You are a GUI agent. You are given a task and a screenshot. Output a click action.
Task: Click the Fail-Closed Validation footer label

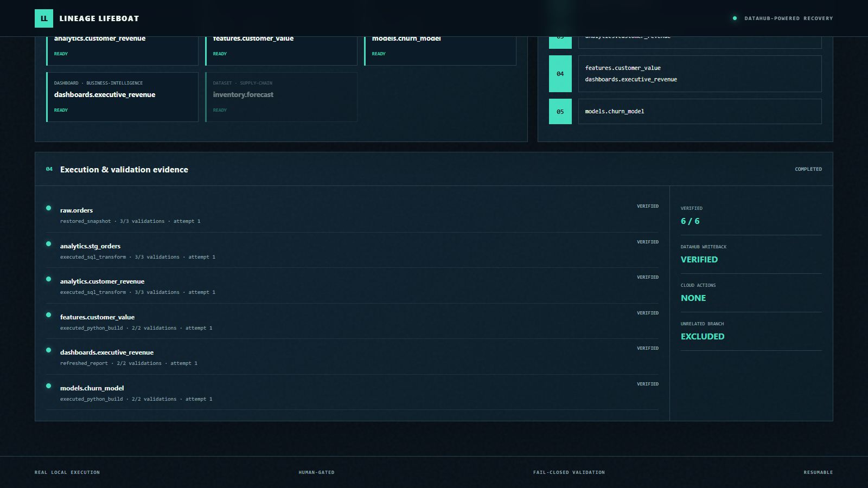click(x=569, y=472)
